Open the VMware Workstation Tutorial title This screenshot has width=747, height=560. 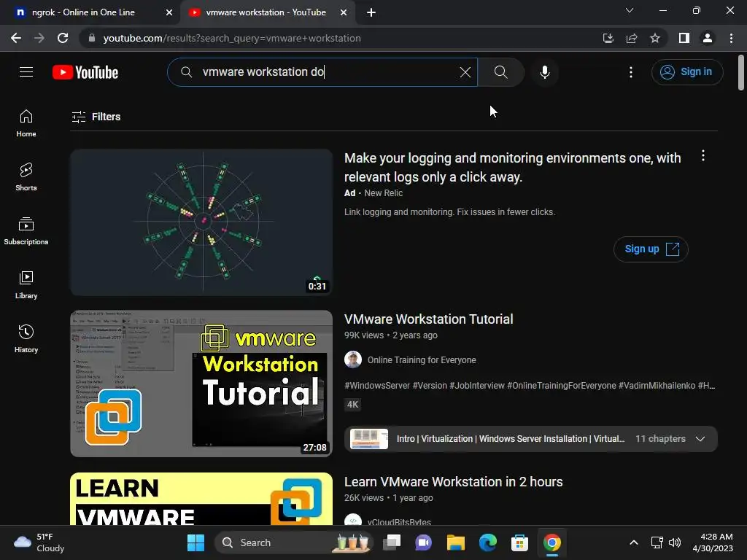tap(429, 319)
